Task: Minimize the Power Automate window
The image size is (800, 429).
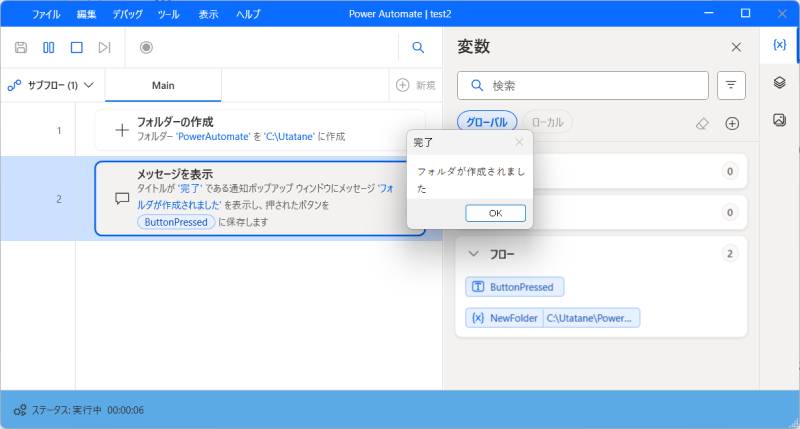Action: [x=709, y=13]
